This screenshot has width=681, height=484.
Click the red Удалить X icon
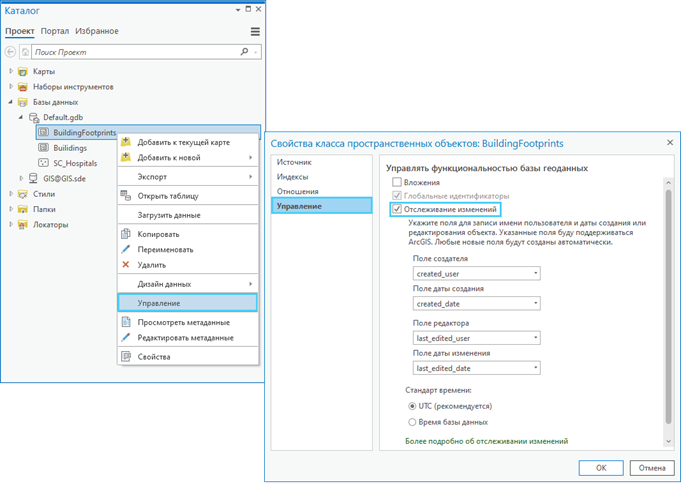pyautogui.click(x=126, y=265)
